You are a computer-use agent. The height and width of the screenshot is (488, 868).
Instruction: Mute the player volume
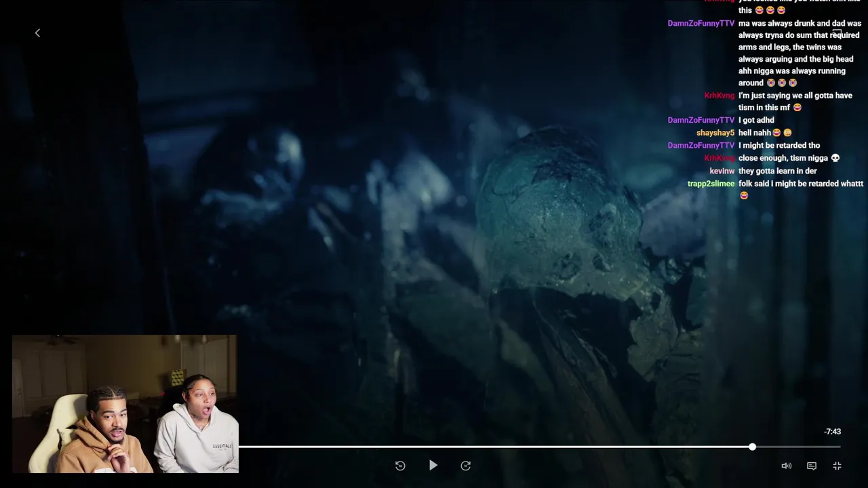tap(786, 466)
